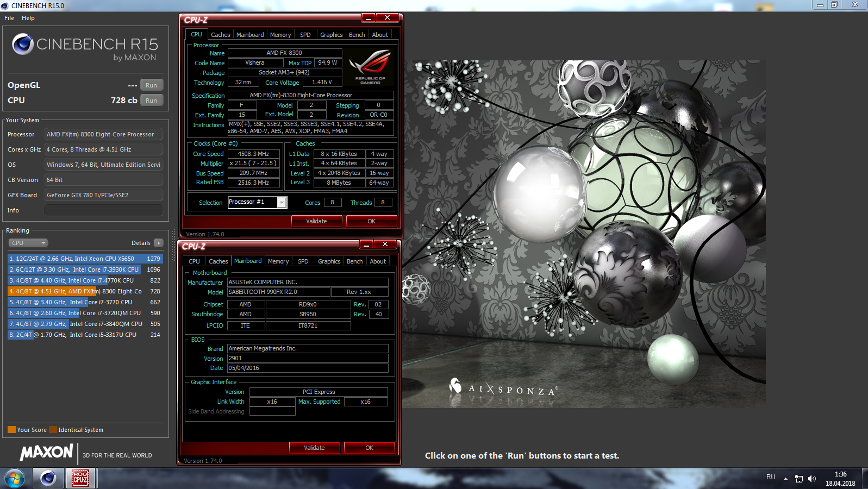Viewport: 868px width, 489px height.
Task: Open Memory tab in bottom CPU-Z window
Action: pos(278,261)
